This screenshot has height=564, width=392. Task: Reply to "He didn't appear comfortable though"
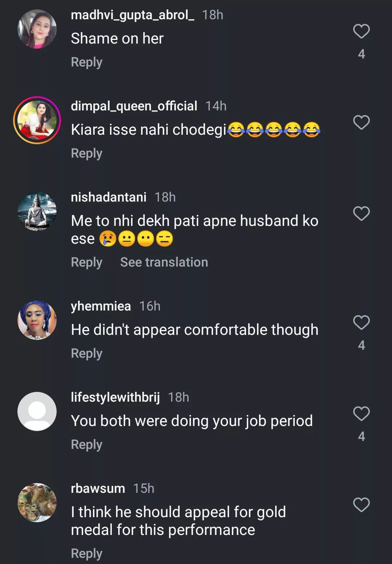pyautogui.click(x=86, y=353)
